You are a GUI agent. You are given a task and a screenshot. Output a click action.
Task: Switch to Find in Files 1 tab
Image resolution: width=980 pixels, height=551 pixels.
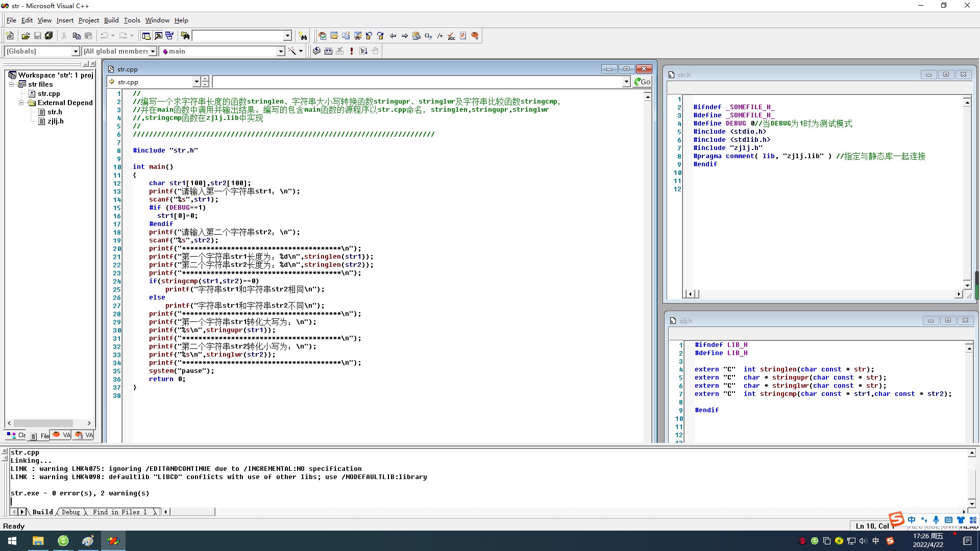coord(120,512)
